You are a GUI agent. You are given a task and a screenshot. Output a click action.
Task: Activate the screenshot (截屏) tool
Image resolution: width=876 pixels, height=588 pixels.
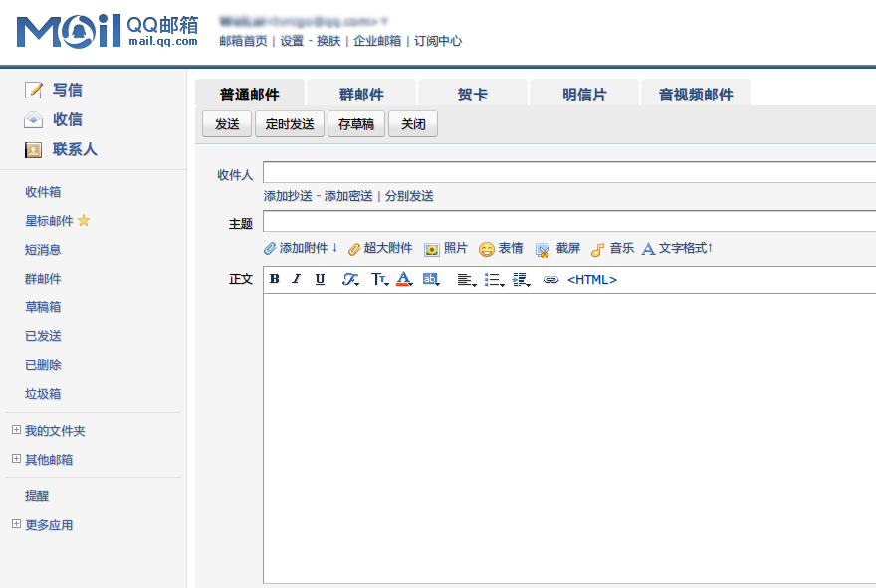pyautogui.click(x=543, y=249)
